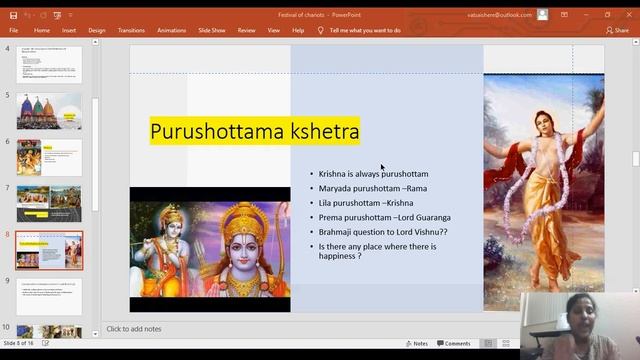Select slide 6 thumbnail
The image size is (640, 360).
pos(49,158)
